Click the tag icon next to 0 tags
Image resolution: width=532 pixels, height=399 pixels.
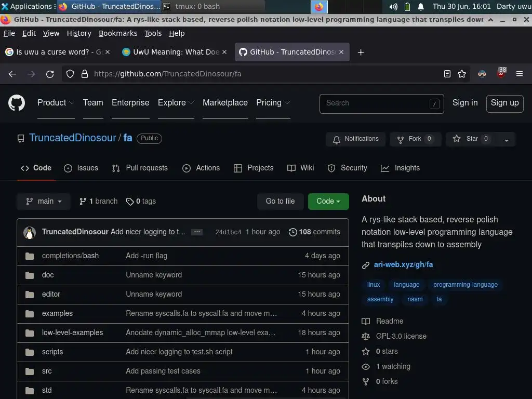[129, 202]
